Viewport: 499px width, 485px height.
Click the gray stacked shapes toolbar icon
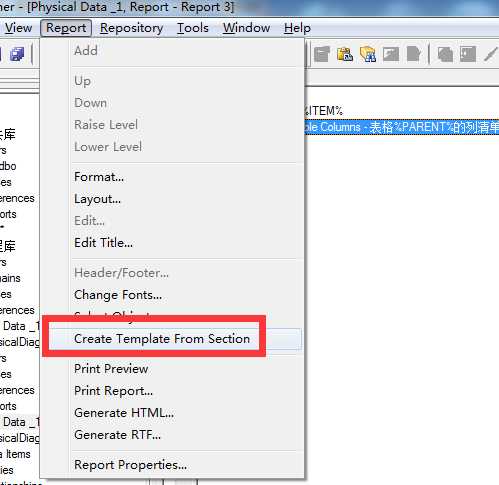click(445, 54)
